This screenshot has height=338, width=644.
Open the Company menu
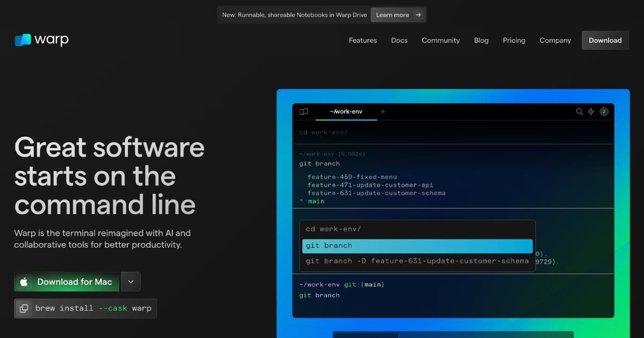point(555,40)
